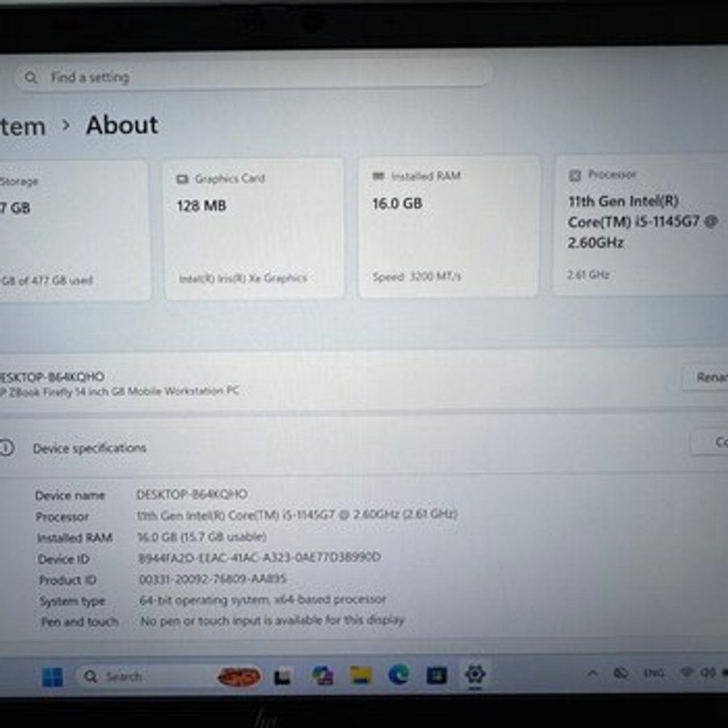Click the Speed: 3200 MT/s text
Image resolution: width=728 pixels, height=728 pixels.
(417, 277)
